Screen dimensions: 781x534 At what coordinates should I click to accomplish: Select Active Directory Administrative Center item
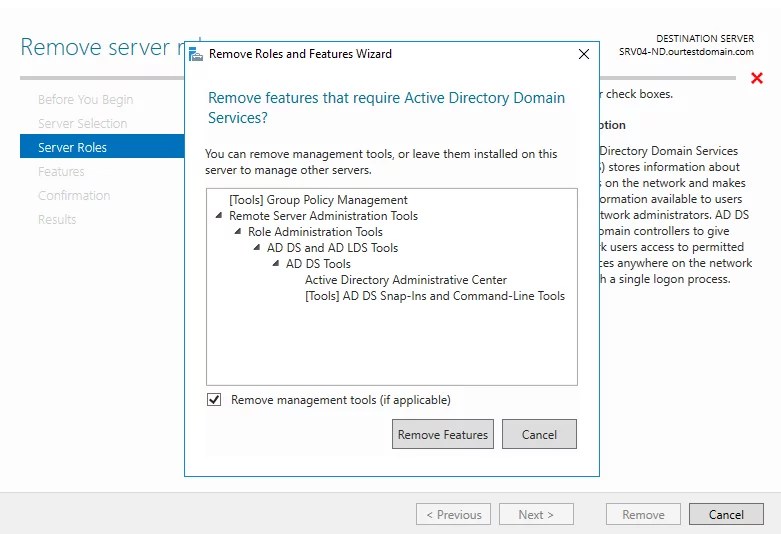tap(406, 279)
